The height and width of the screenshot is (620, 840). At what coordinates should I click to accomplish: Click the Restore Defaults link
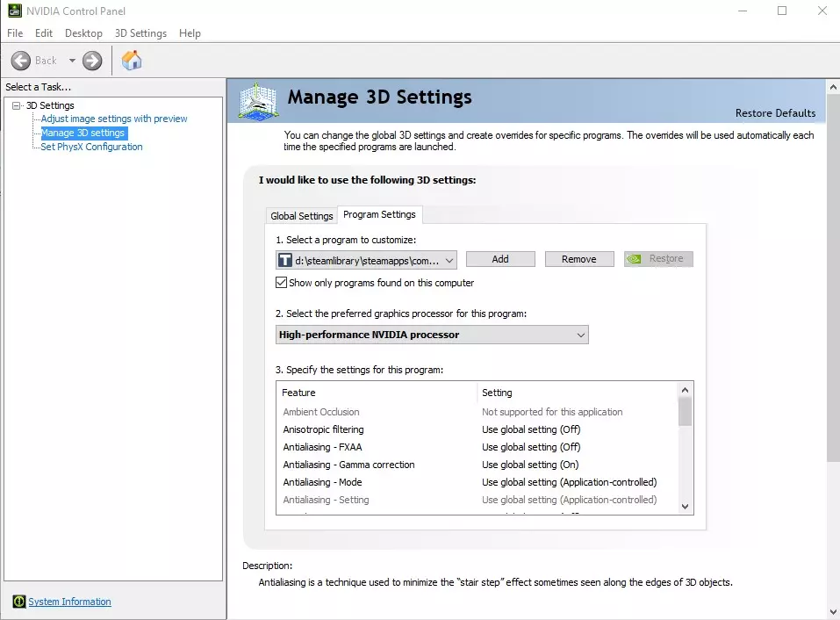775,113
